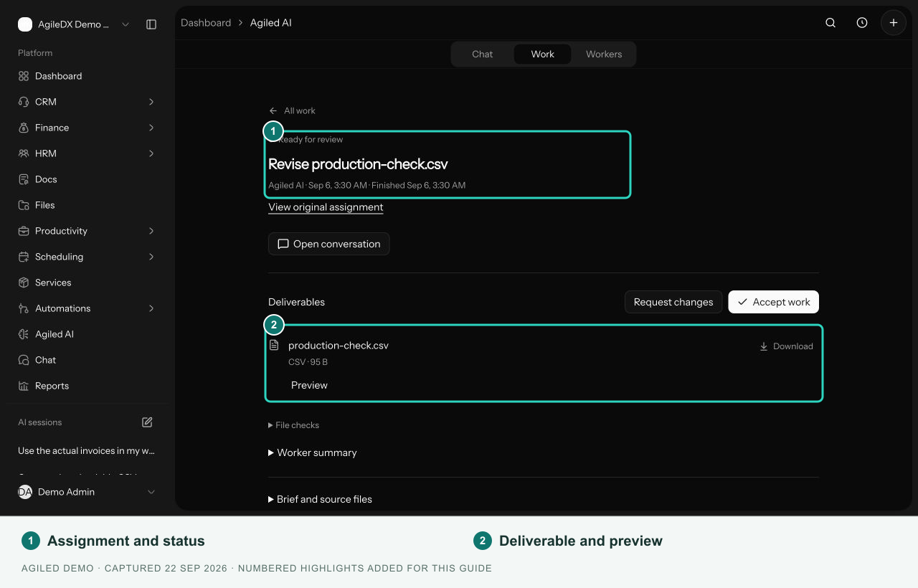Click the Services box icon
The image size is (918, 588).
click(x=24, y=283)
